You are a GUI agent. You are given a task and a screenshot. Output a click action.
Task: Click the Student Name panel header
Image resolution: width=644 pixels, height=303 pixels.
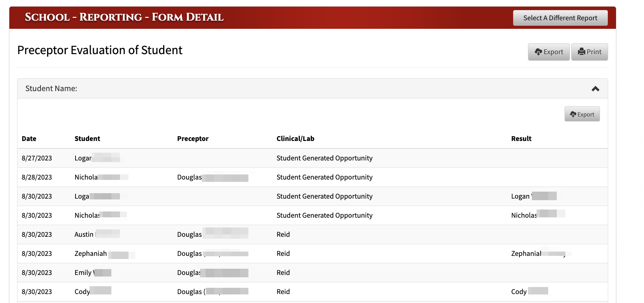[312, 88]
